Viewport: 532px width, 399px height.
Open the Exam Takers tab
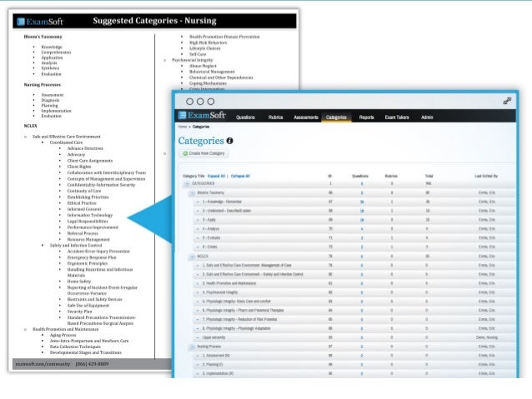click(397, 117)
